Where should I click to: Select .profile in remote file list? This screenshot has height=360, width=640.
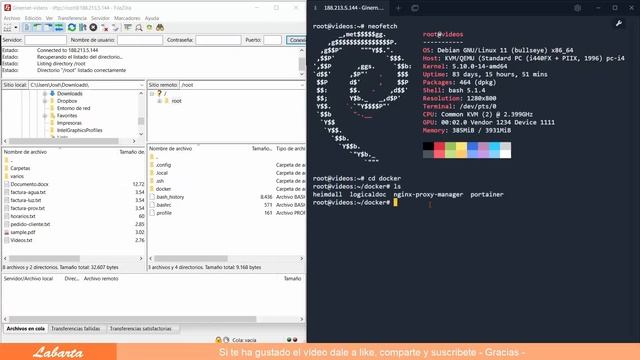[x=164, y=213]
